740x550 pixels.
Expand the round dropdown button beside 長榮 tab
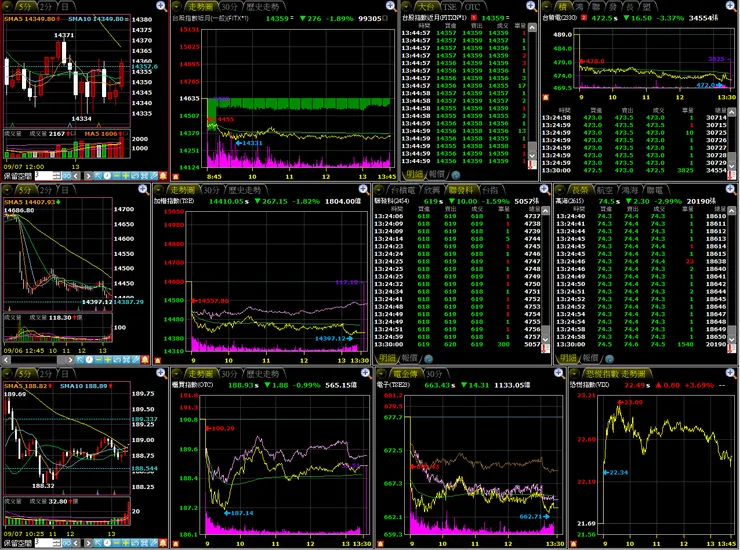(560, 190)
